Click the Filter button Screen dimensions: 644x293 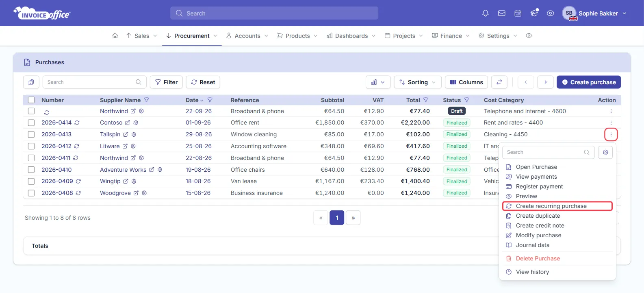tap(167, 82)
